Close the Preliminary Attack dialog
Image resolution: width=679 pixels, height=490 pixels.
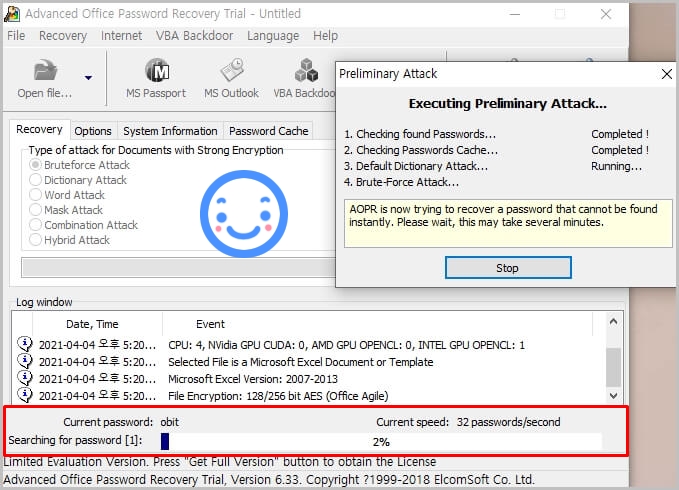[666, 74]
